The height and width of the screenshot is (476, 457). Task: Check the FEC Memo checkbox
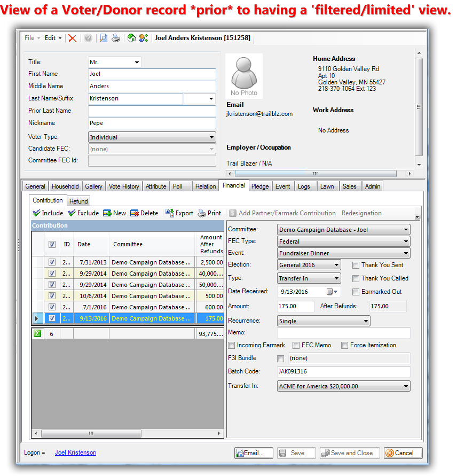point(296,346)
